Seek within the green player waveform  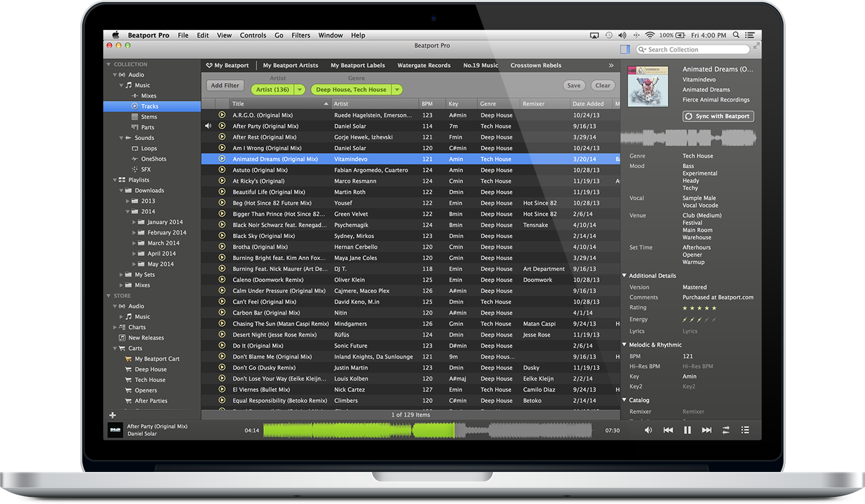click(359, 430)
